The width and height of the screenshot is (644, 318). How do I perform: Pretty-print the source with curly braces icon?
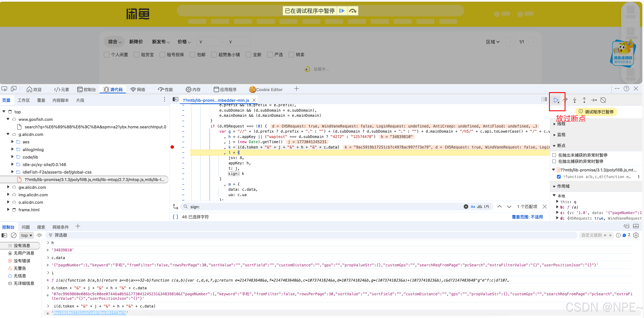(175, 217)
